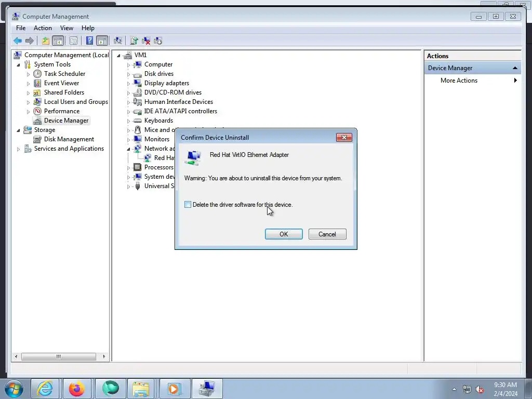Select Performance in the console tree
Viewport: 532px width, 399px height.
(x=62, y=111)
